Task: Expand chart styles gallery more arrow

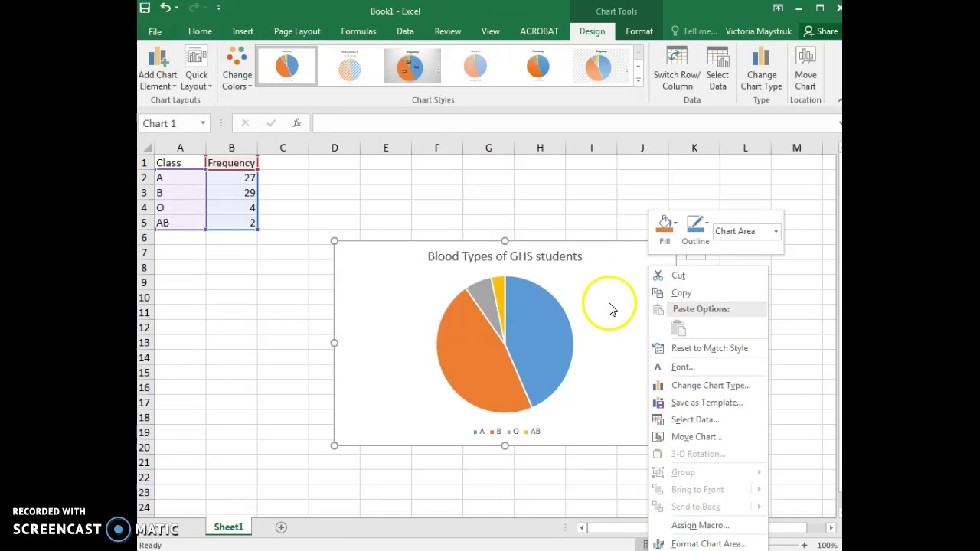Action: [638, 80]
